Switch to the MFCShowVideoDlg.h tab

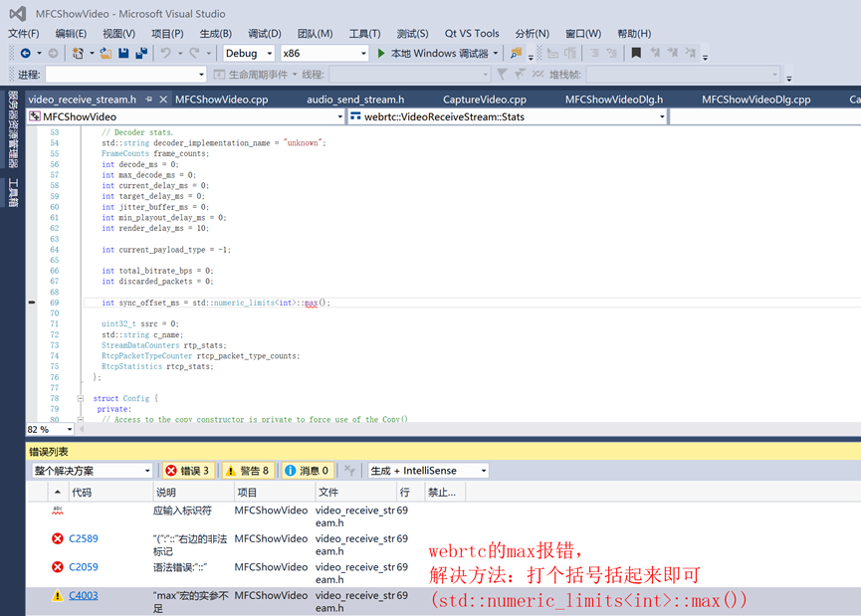614,100
